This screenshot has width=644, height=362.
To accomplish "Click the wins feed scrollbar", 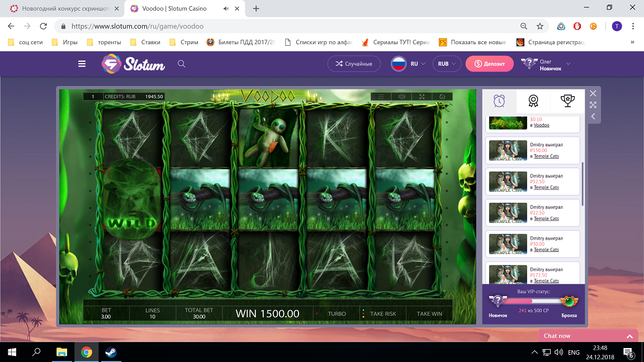I will point(583,183).
